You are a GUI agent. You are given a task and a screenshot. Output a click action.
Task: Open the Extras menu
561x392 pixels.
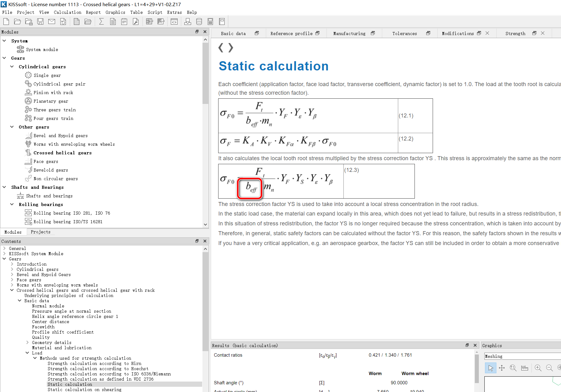tap(174, 12)
